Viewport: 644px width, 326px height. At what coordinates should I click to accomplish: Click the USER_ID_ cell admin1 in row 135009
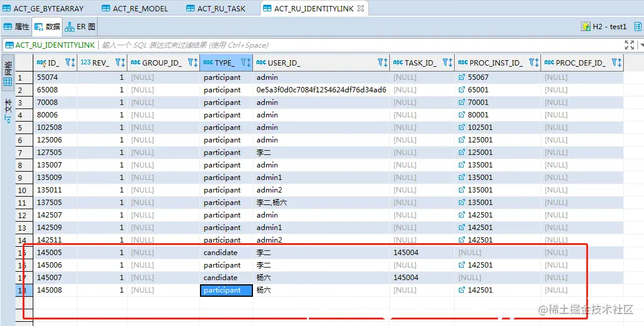321,178
